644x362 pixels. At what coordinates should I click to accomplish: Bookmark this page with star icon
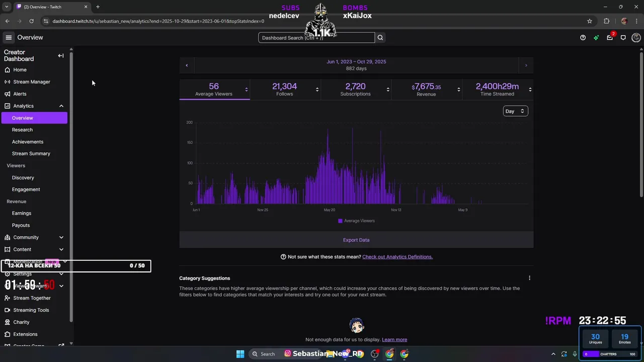(x=590, y=21)
